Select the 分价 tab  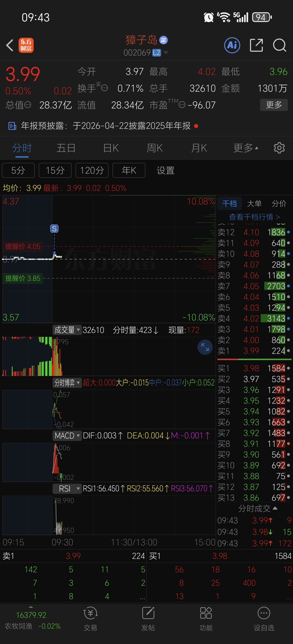click(279, 203)
